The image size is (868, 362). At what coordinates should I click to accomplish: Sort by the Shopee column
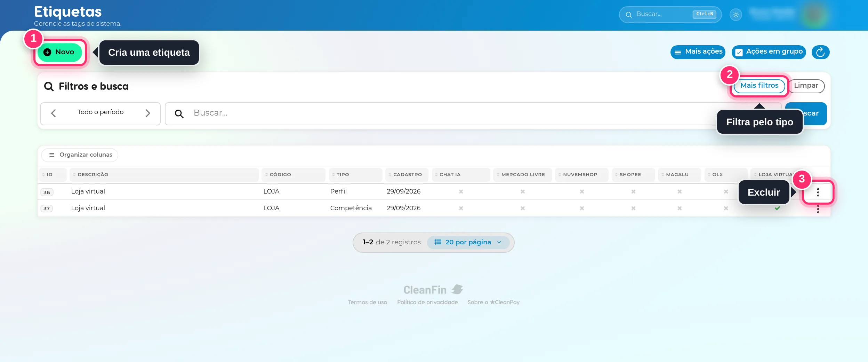[633, 175]
